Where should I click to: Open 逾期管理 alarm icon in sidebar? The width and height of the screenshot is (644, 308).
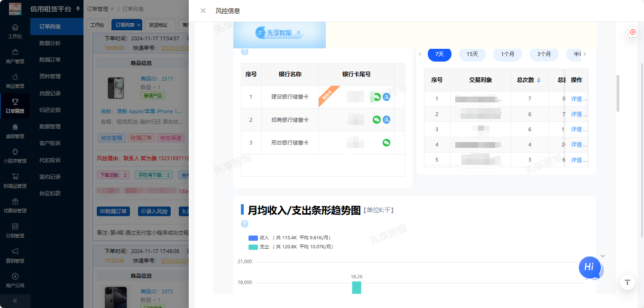(x=15, y=127)
